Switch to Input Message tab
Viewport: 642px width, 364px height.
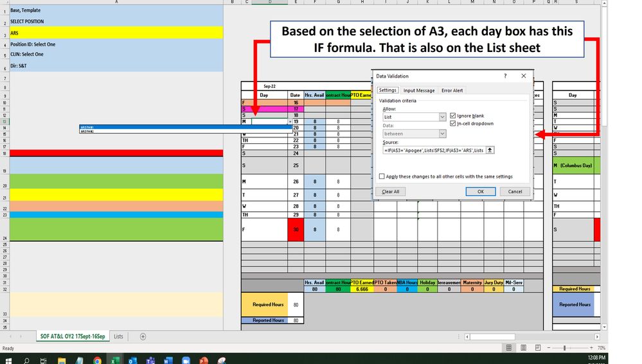(419, 91)
